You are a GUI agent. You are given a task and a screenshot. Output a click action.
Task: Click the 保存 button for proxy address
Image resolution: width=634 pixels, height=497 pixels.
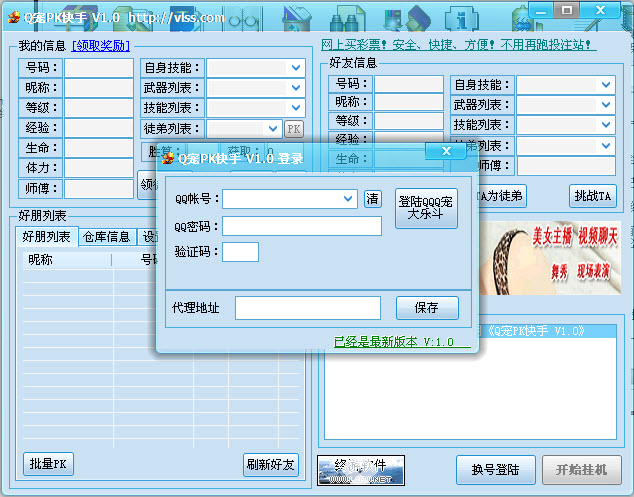point(427,308)
